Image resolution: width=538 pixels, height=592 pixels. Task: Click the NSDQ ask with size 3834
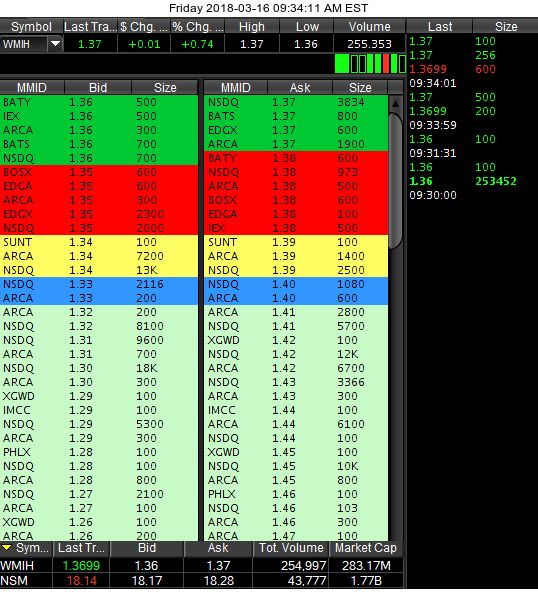[296, 102]
